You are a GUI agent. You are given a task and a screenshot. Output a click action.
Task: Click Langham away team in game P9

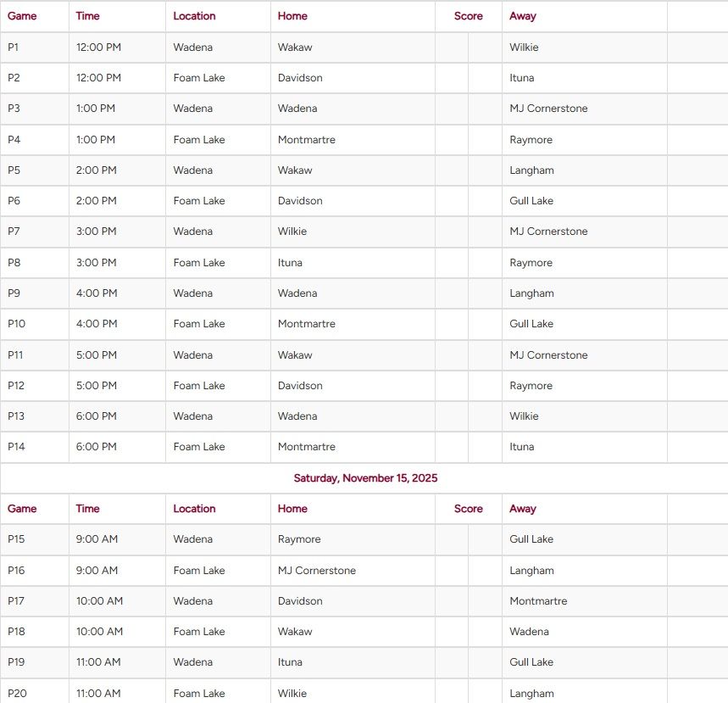click(x=531, y=293)
